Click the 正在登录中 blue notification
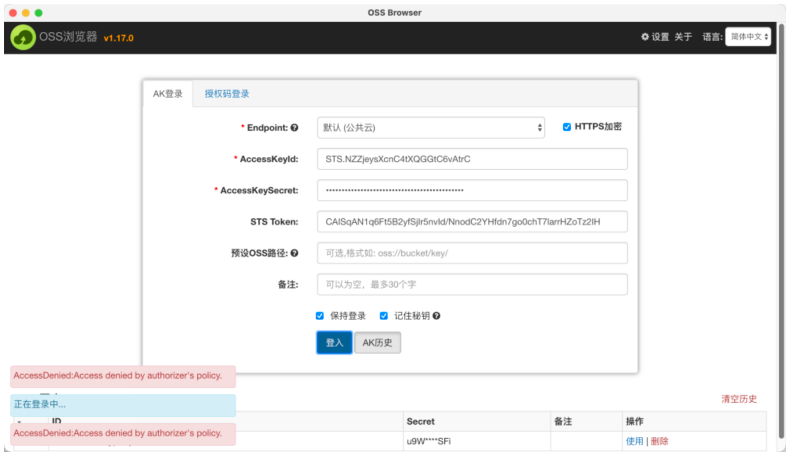 pos(123,405)
